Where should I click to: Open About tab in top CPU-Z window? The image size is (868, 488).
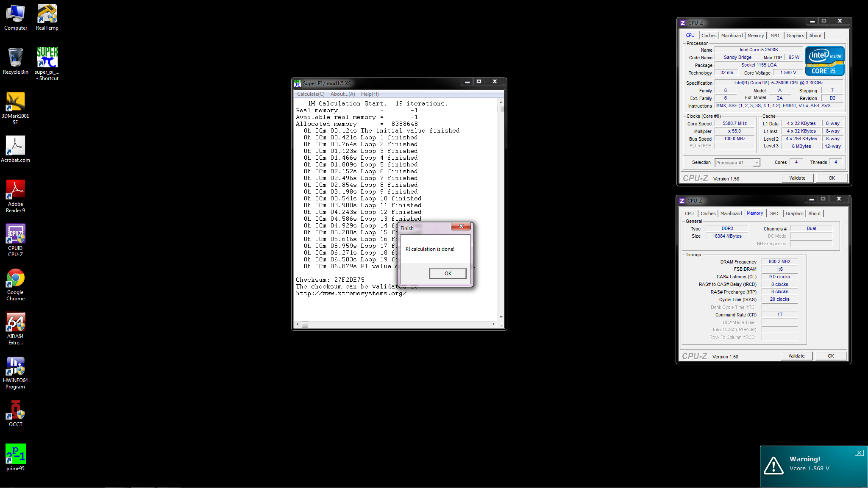(815, 36)
